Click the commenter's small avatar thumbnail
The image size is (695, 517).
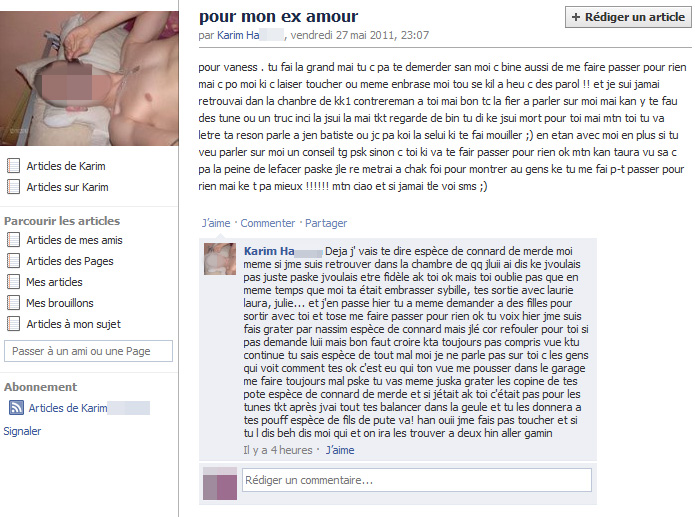click(x=220, y=259)
